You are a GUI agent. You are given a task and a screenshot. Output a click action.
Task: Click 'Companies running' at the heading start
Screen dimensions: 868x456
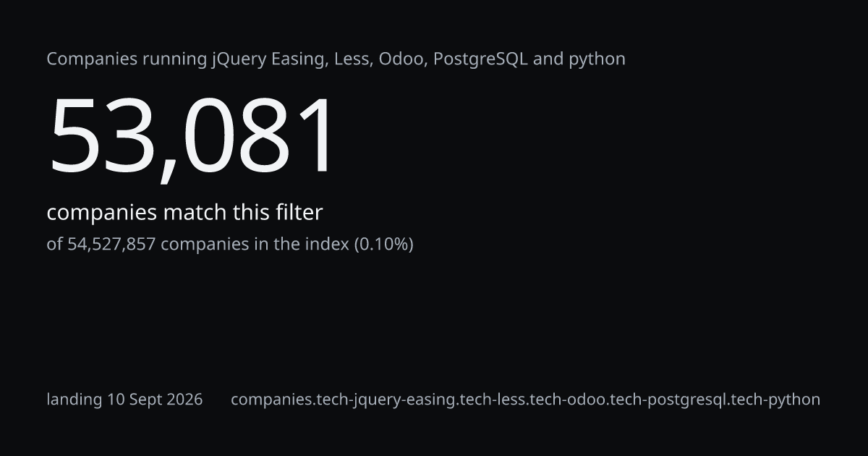pos(127,59)
